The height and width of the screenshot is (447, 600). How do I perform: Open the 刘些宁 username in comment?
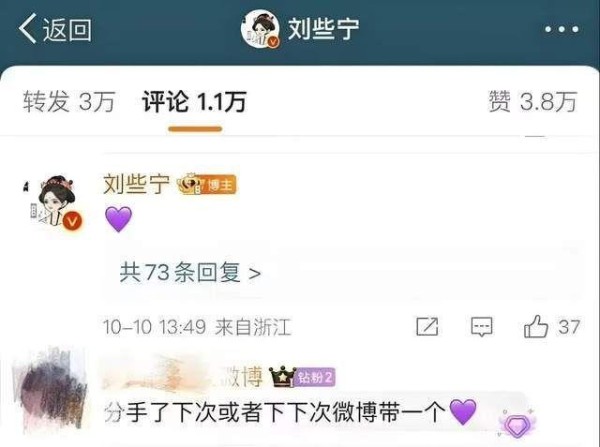click(x=137, y=184)
